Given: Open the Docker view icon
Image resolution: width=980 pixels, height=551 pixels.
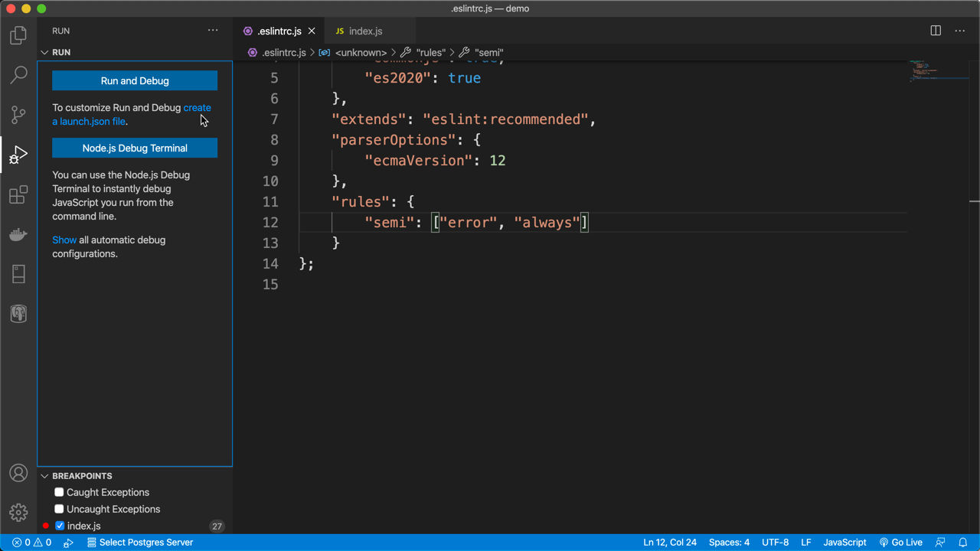Looking at the screenshot, I should [x=18, y=234].
